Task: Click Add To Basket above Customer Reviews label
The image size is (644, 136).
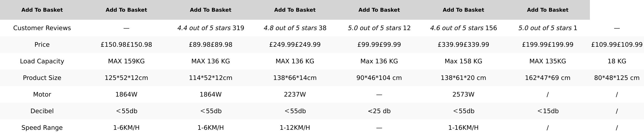Action: click(42, 10)
